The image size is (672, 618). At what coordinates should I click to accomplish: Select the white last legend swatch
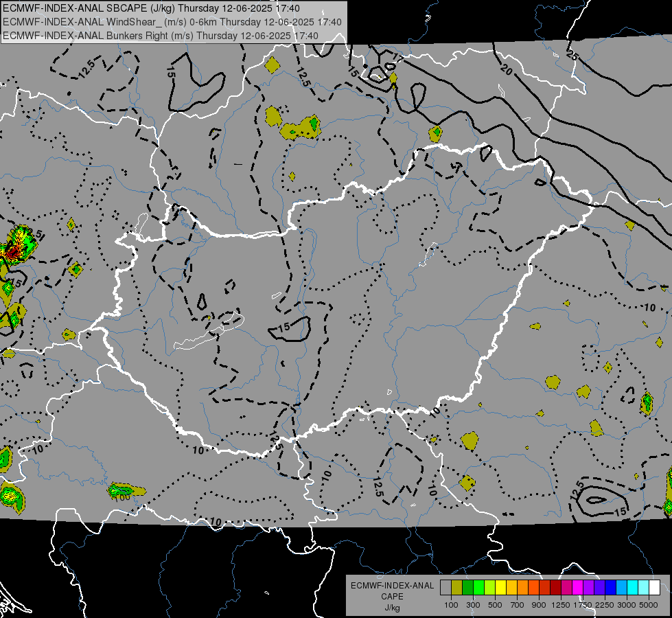click(x=654, y=588)
